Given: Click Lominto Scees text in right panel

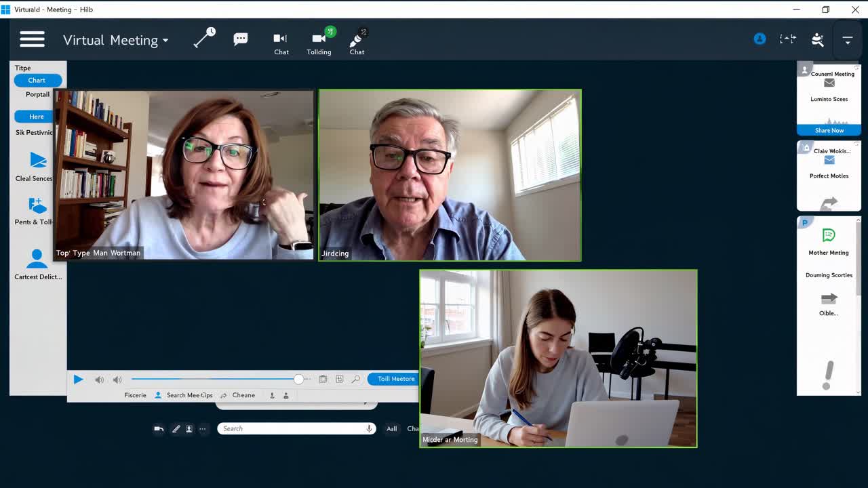Looking at the screenshot, I should click(x=829, y=99).
